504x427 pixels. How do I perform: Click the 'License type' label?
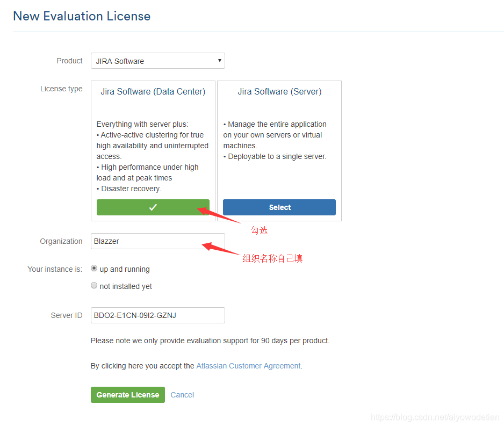[61, 89]
